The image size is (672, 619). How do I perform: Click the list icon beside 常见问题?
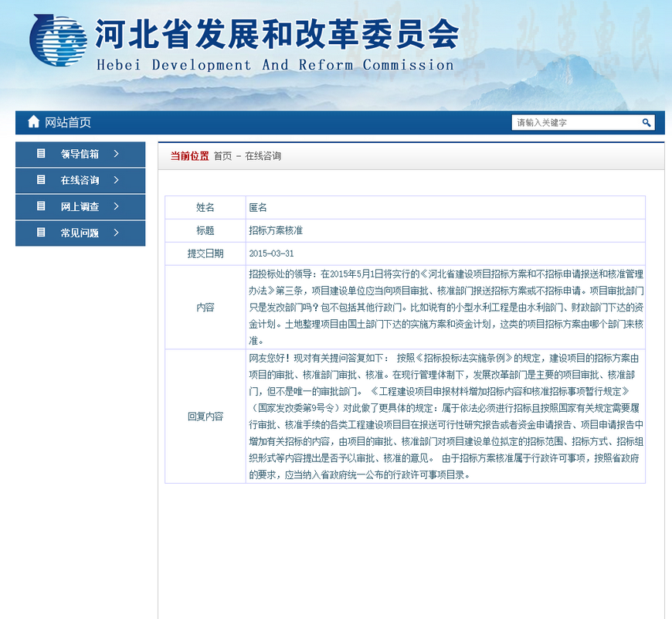point(41,233)
